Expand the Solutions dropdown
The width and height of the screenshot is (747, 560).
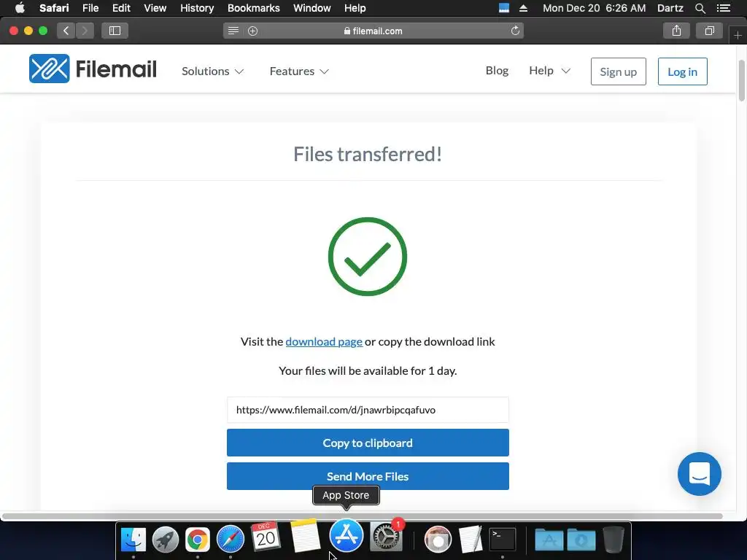coord(213,71)
